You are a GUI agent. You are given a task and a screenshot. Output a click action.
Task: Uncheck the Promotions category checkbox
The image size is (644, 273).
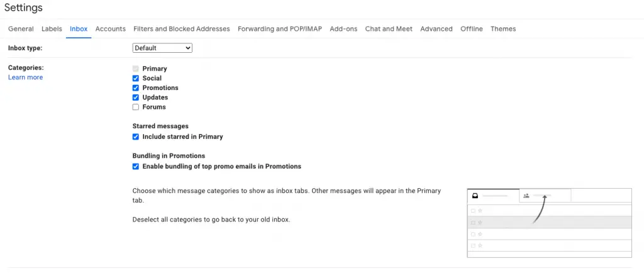coord(136,88)
